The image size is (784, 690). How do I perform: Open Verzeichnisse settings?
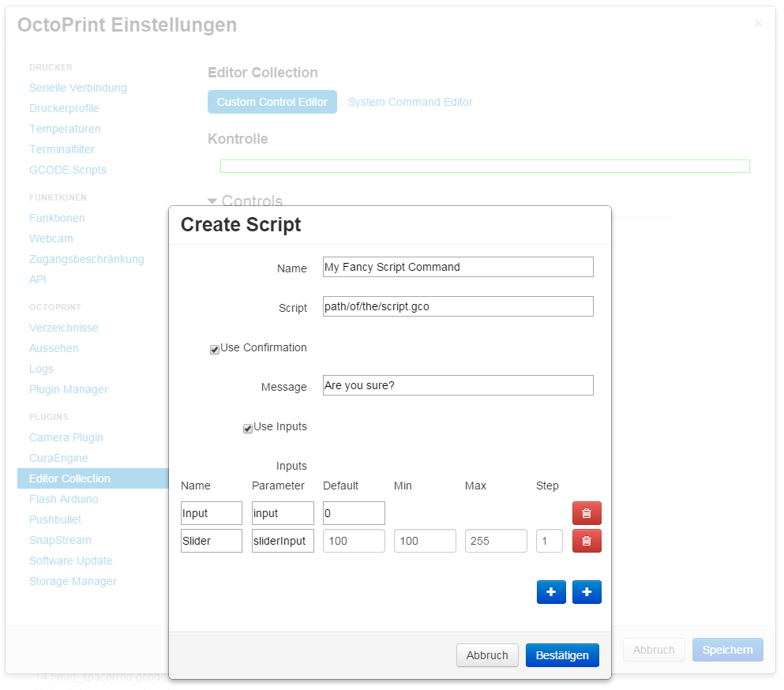[x=63, y=328]
